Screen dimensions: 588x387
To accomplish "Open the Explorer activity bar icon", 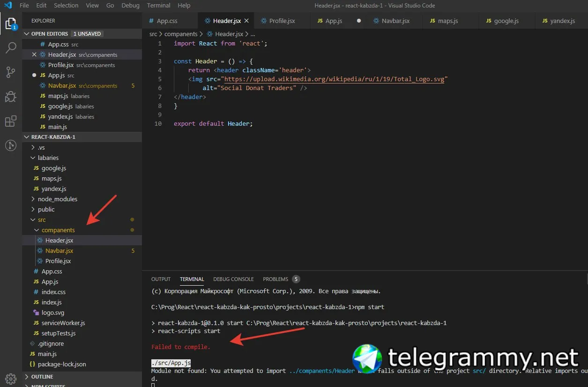I will point(11,23).
